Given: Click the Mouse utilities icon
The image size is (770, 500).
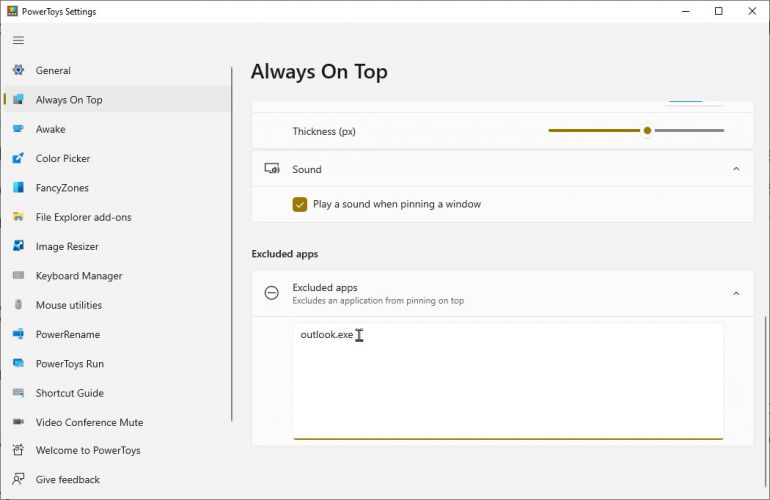Looking at the screenshot, I should click(x=18, y=305).
